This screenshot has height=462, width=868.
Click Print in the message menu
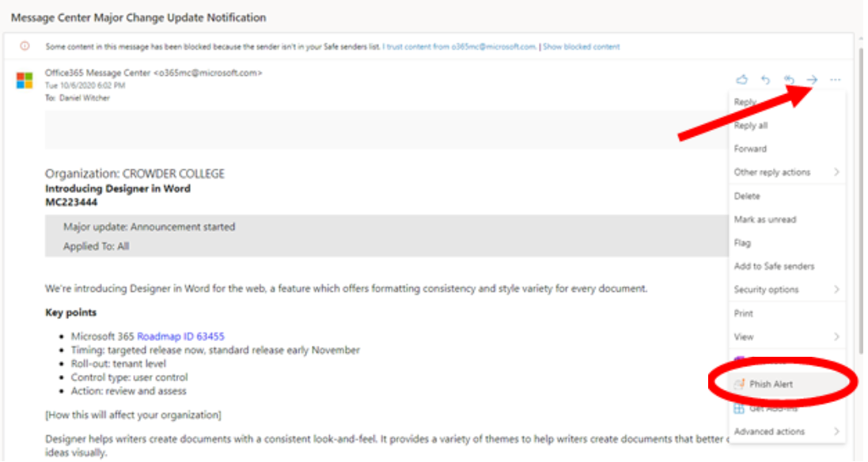click(744, 313)
